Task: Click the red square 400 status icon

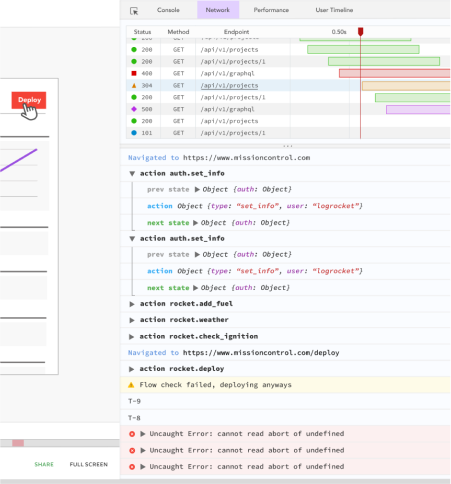Action: [x=134, y=73]
